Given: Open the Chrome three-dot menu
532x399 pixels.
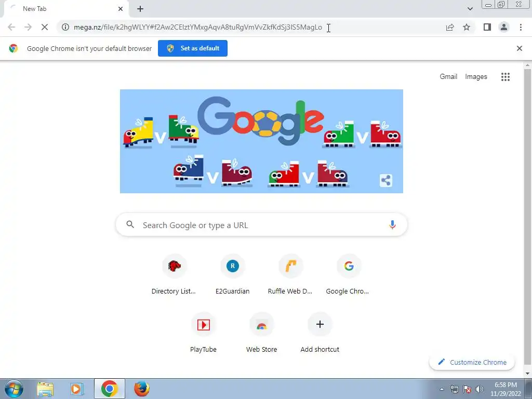Looking at the screenshot, I should tap(521, 27).
